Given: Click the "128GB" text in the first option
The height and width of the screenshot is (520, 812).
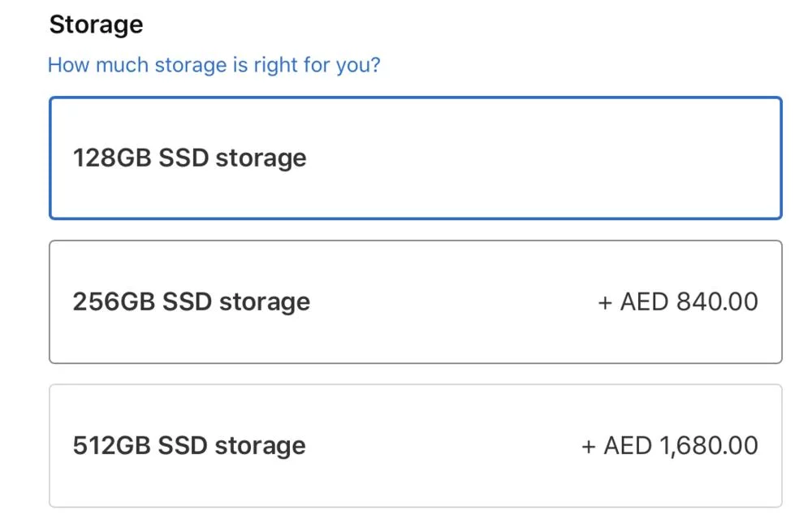Looking at the screenshot, I should coord(112,158).
